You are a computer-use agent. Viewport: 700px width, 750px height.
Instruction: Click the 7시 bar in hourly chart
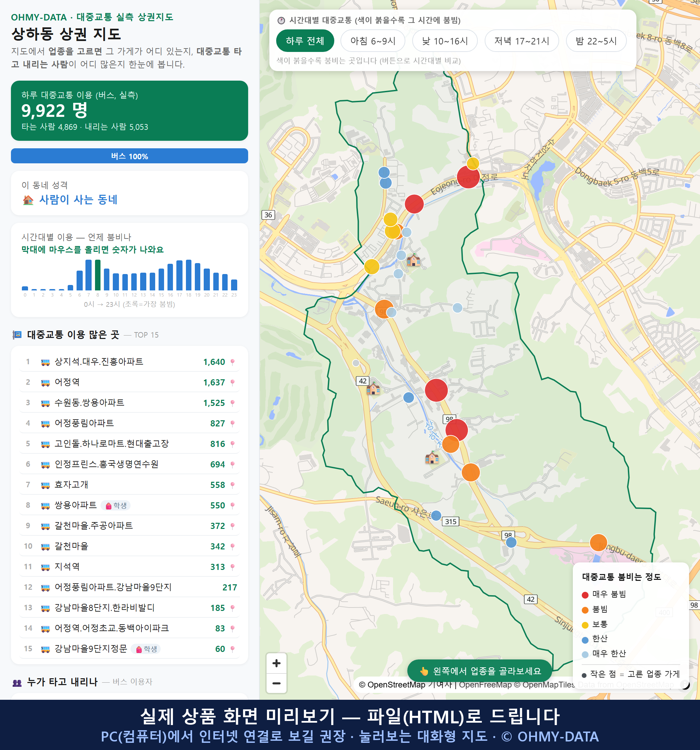click(x=89, y=275)
